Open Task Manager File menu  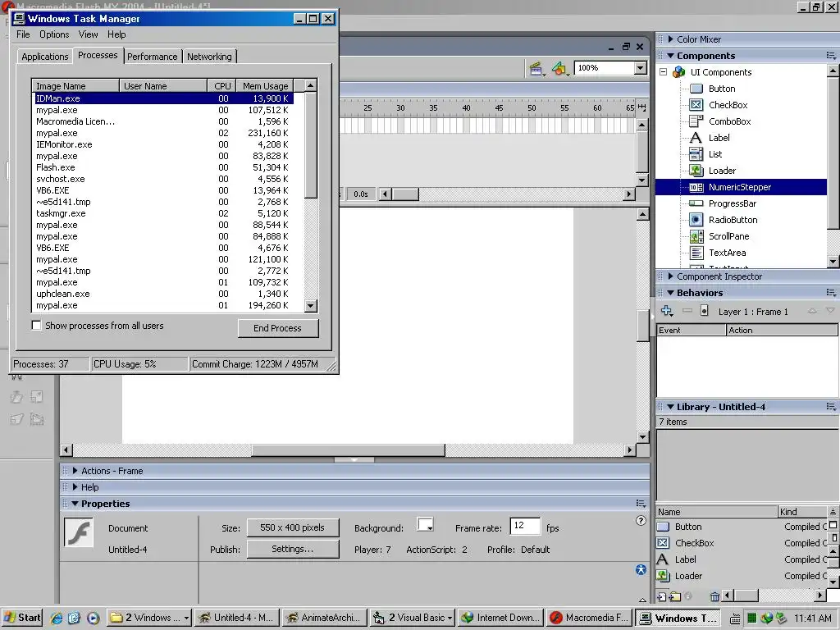coord(23,34)
